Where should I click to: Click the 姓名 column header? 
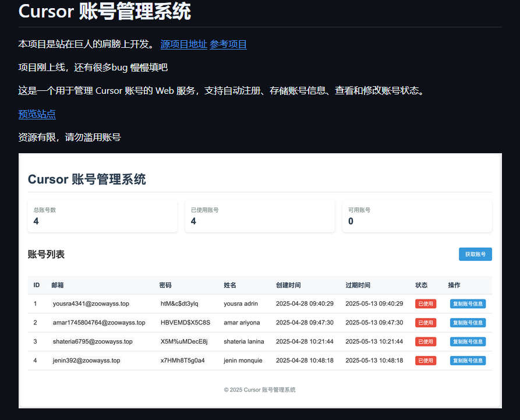(230, 285)
